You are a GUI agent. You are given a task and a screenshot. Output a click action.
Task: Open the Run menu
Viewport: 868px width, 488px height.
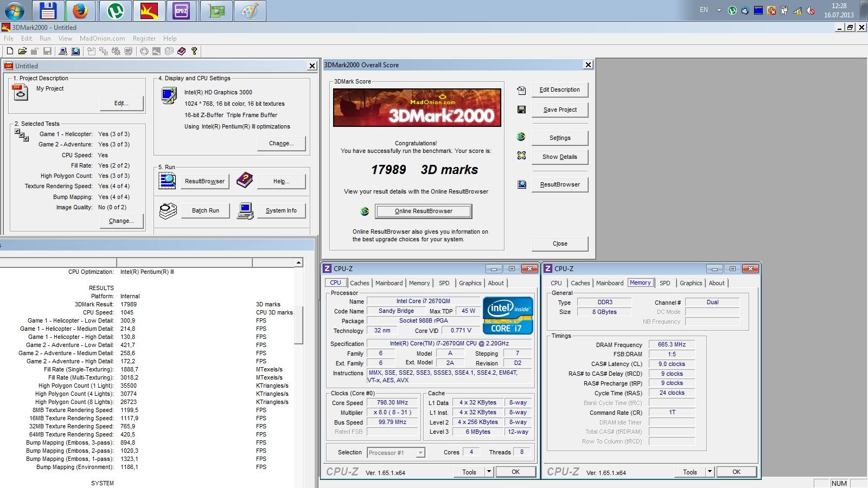45,38
